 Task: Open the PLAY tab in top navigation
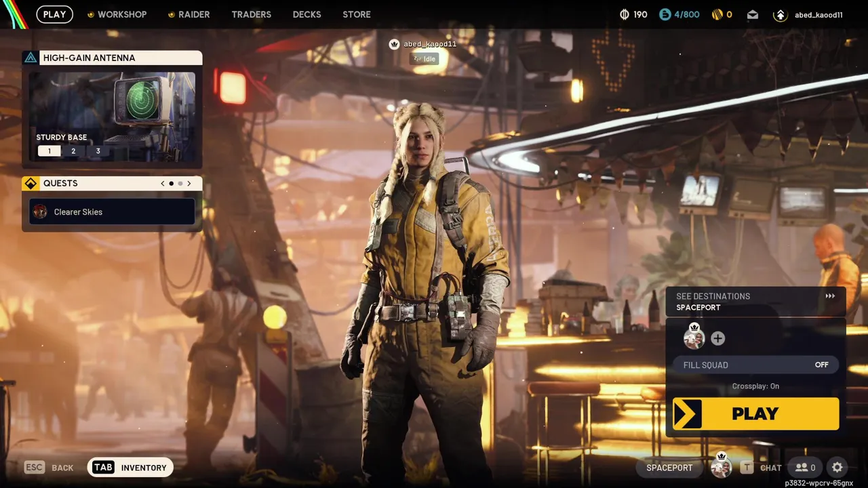(x=54, y=14)
